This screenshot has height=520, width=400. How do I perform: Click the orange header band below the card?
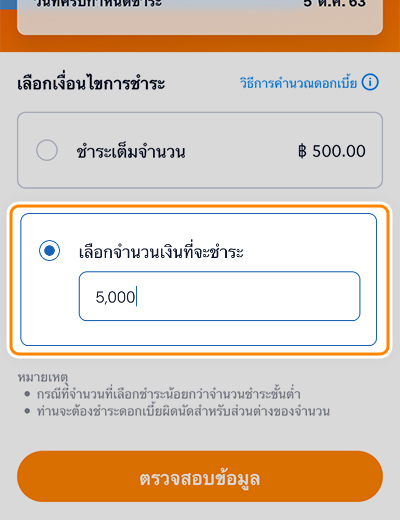[x=200, y=43]
